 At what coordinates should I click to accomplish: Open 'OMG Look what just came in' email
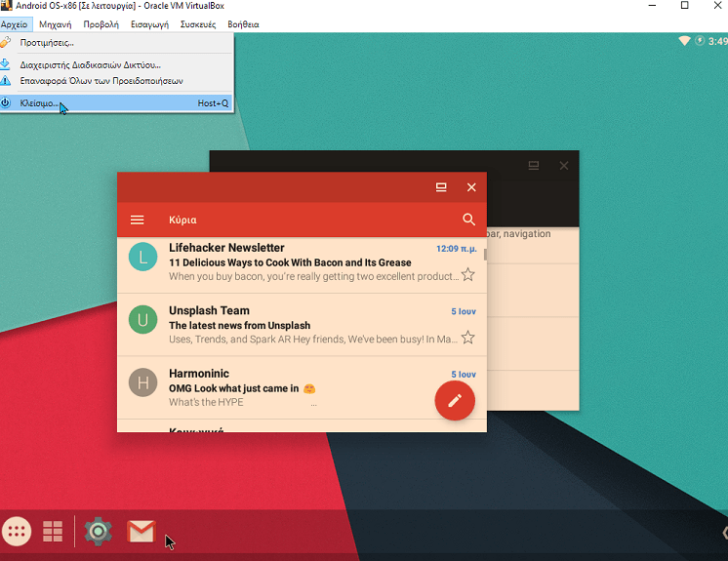[x=302, y=388]
